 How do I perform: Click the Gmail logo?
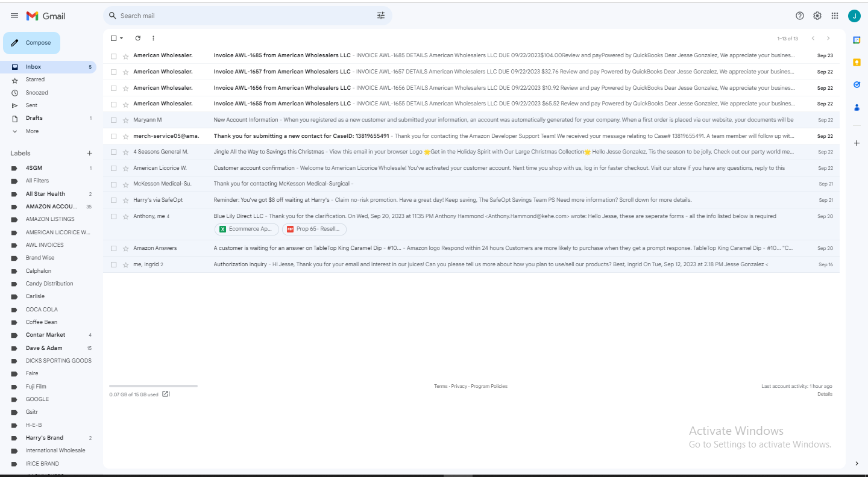point(46,16)
